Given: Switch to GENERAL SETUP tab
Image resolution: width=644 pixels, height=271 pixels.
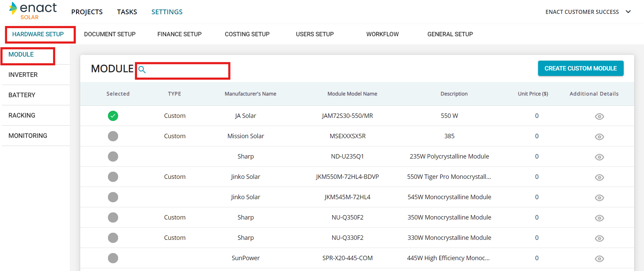Looking at the screenshot, I should [450, 34].
